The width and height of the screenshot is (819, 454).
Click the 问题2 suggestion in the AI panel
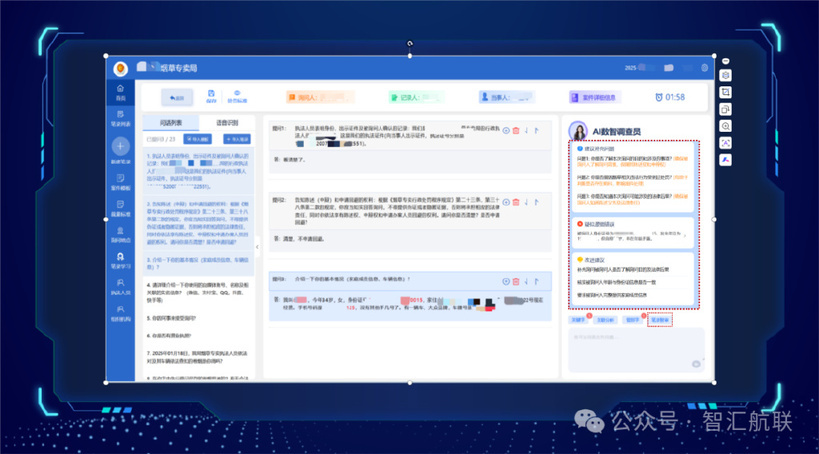point(633,180)
